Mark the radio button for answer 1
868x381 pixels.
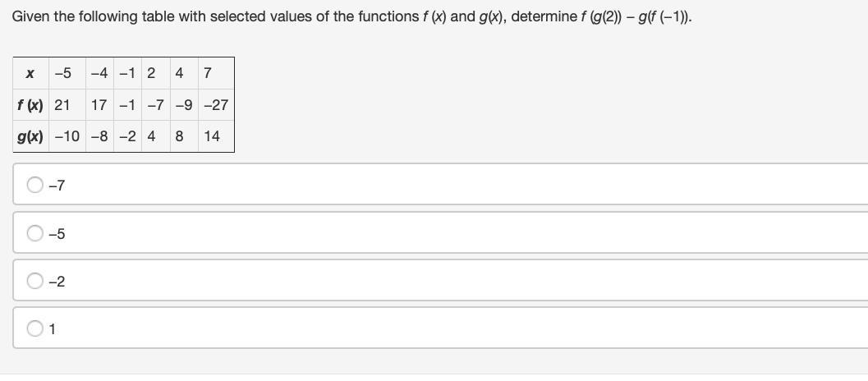[35, 328]
